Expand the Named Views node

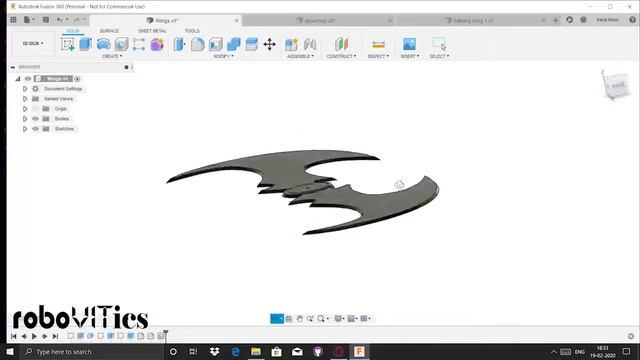(25, 99)
